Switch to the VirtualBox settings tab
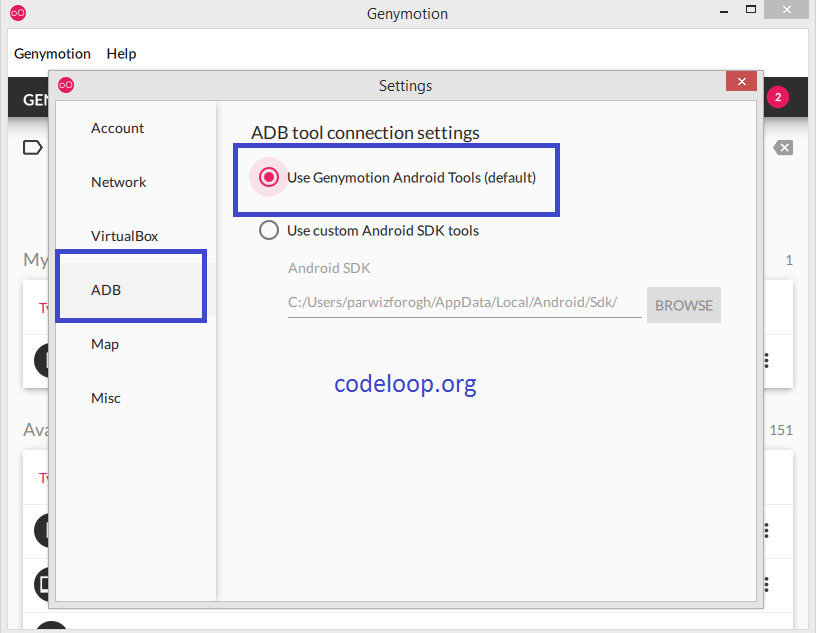The image size is (816, 633). [124, 236]
